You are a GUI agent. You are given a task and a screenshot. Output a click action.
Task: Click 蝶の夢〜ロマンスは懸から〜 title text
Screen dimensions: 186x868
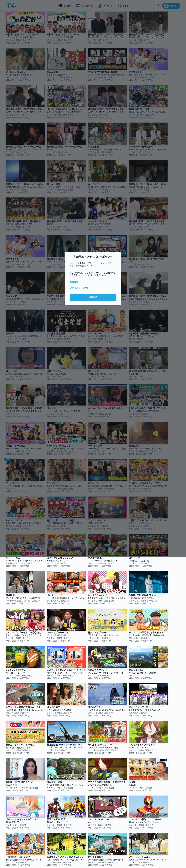20,782
